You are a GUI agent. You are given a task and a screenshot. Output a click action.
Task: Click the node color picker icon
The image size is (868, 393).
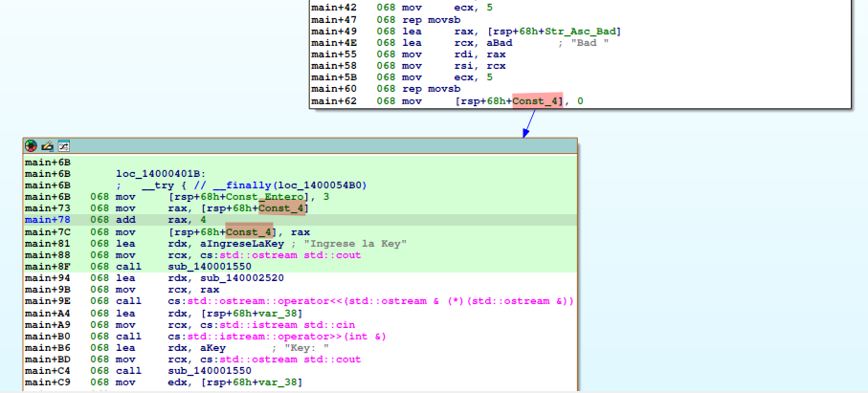pos(32,146)
